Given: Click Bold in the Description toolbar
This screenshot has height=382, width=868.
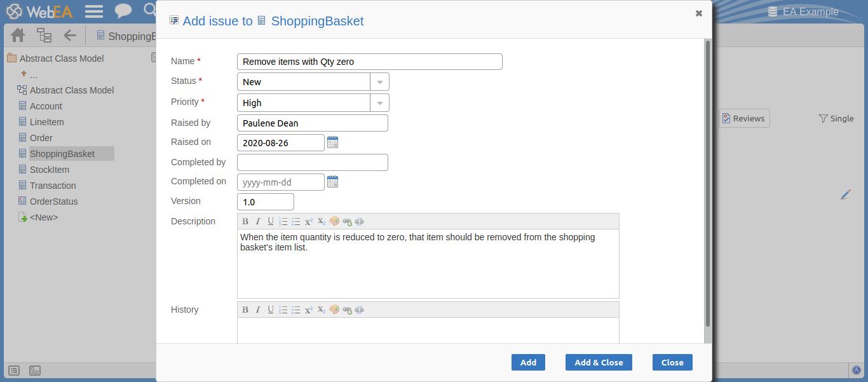Looking at the screenshot, I should click(245, 222).
